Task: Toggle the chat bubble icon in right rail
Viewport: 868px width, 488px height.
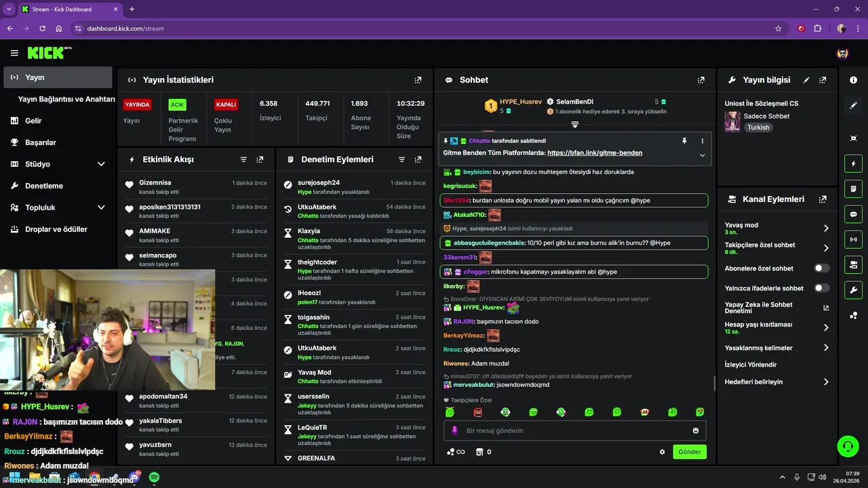Action: 853,214
